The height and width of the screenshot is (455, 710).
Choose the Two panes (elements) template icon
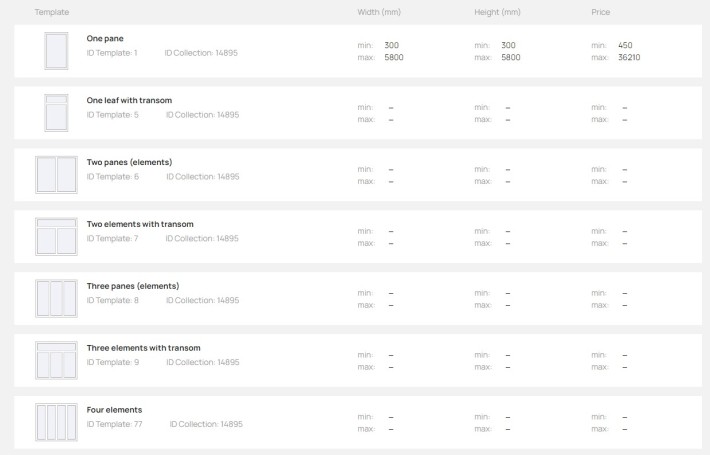tap(56, 175)
